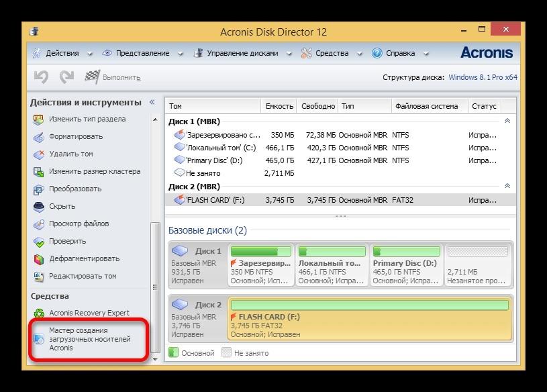Click the Выполнить button label

coord(121,78)
